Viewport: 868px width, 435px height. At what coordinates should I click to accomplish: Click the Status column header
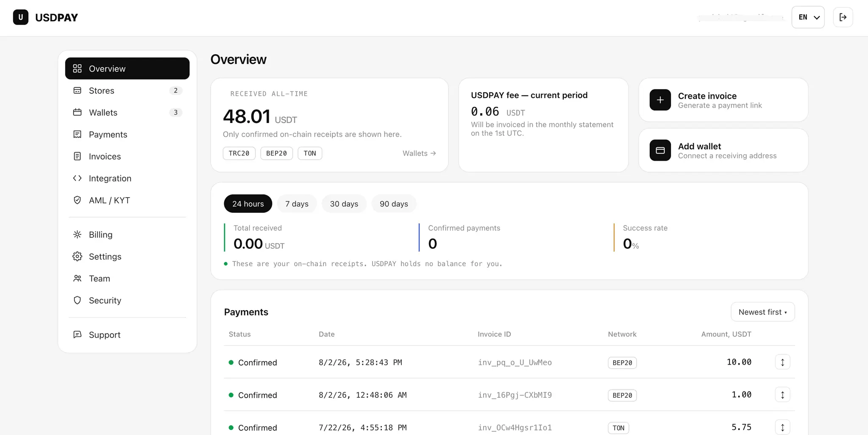tap(240, 334)
